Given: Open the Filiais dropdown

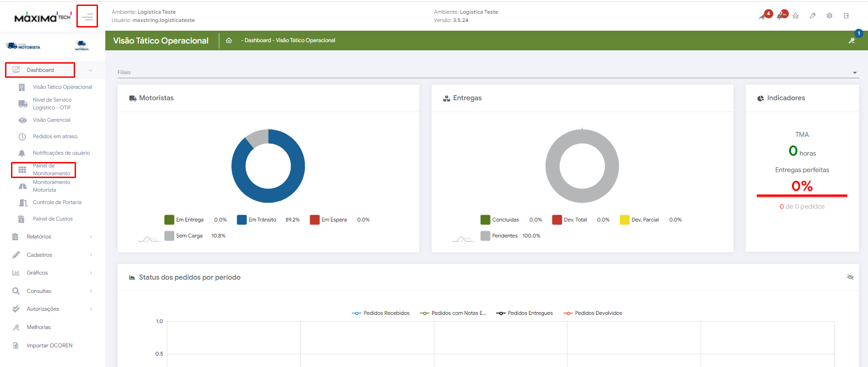Looking at the screenshot, I should pos(854,73).
